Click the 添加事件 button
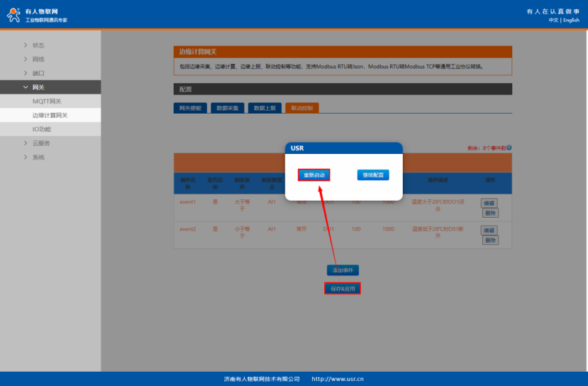The height and width of the screenshot is (386, 588). (x=343, y=270)
